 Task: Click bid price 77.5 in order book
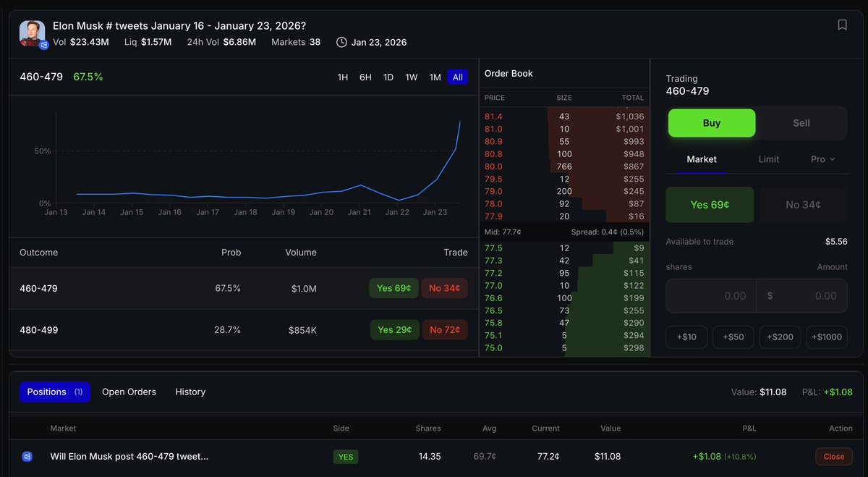pyautogui.click(x=493, y=248)
